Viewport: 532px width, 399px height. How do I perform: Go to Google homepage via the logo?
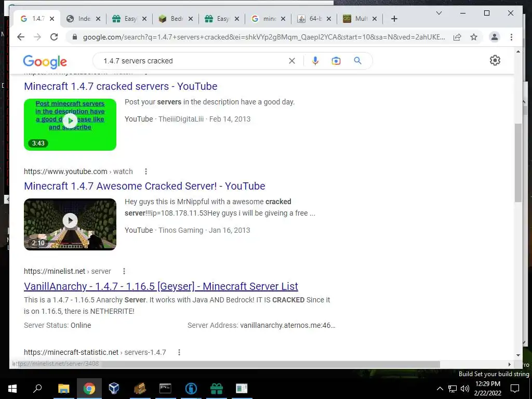45,61
